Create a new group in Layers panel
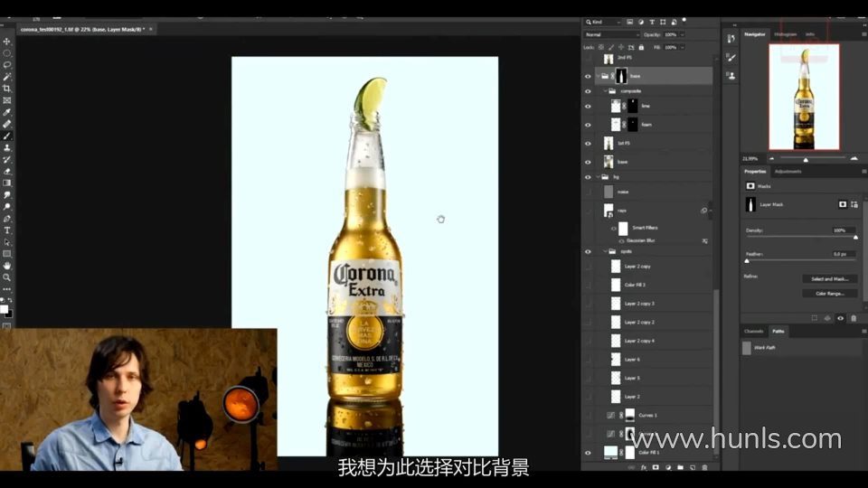Image resolution: width=868 pixels, height=488 pixels. [680, 467]
